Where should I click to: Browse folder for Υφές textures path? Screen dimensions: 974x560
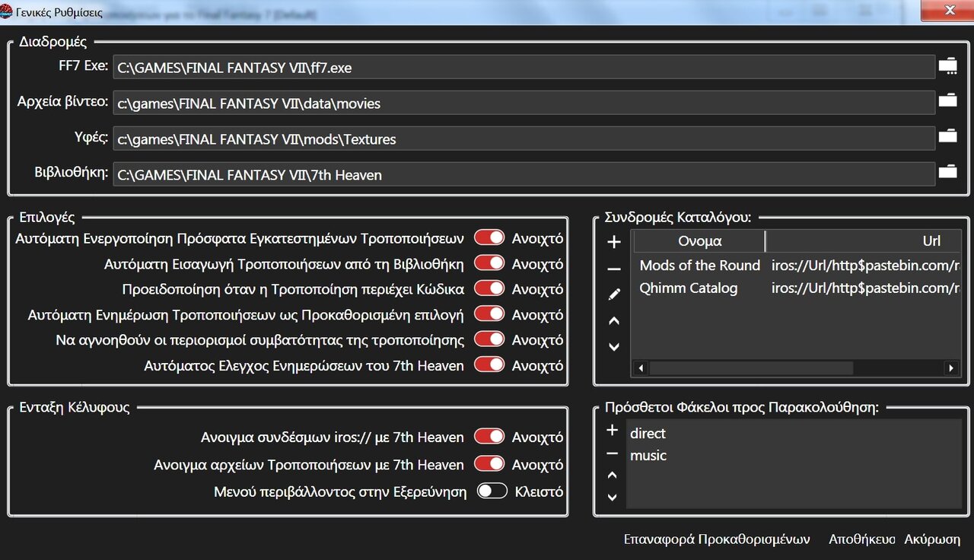click(x=947, y=137)
